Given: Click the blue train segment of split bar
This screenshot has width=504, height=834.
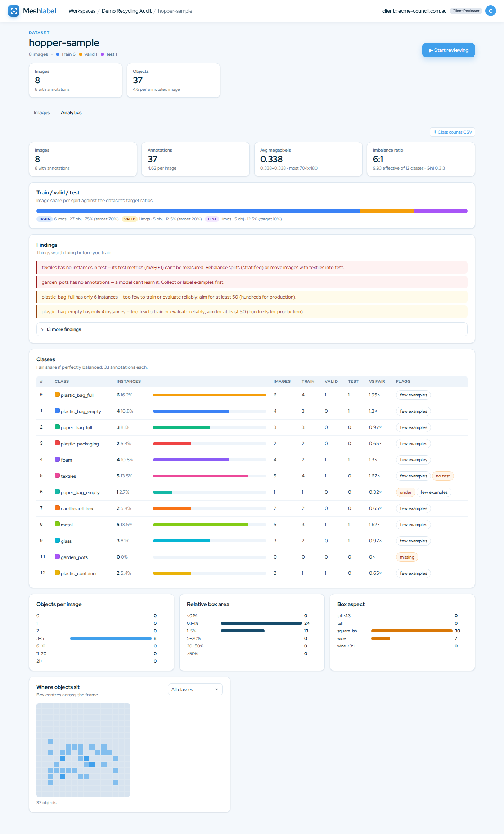Looking at the screenshot, I should (198, 211).
